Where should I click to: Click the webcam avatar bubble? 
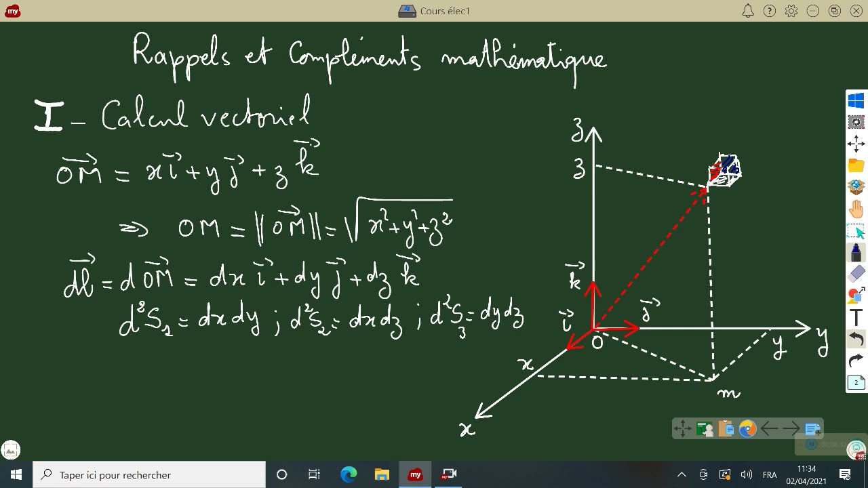point(856,449)
